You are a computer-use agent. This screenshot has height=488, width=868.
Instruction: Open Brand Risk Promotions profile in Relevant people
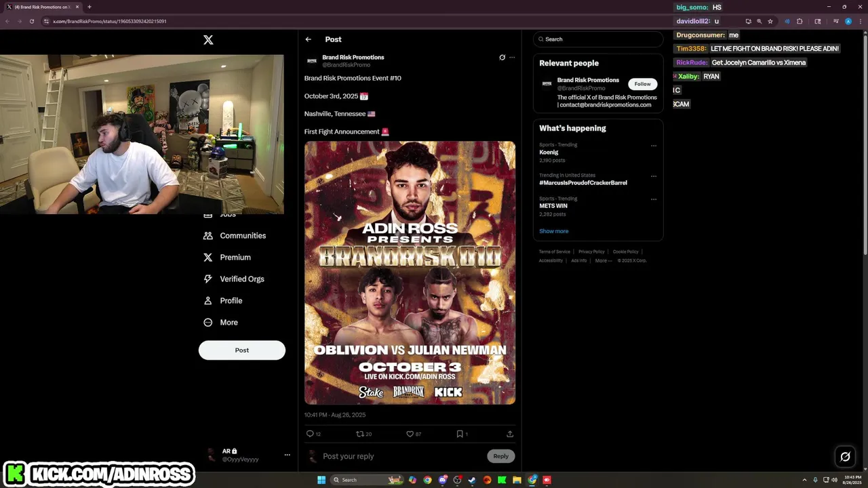(x=588, y=80)
